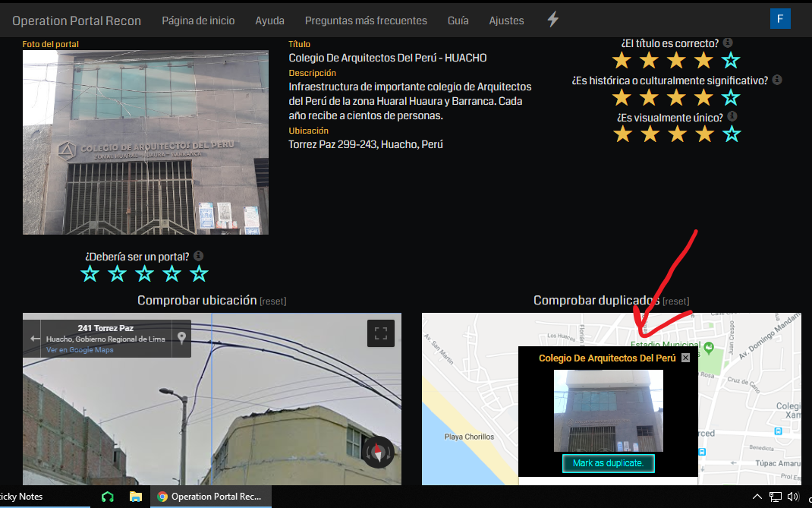
Task: Click info icon beside '¿Es visualmente único?'
Action: click(732, 117)
